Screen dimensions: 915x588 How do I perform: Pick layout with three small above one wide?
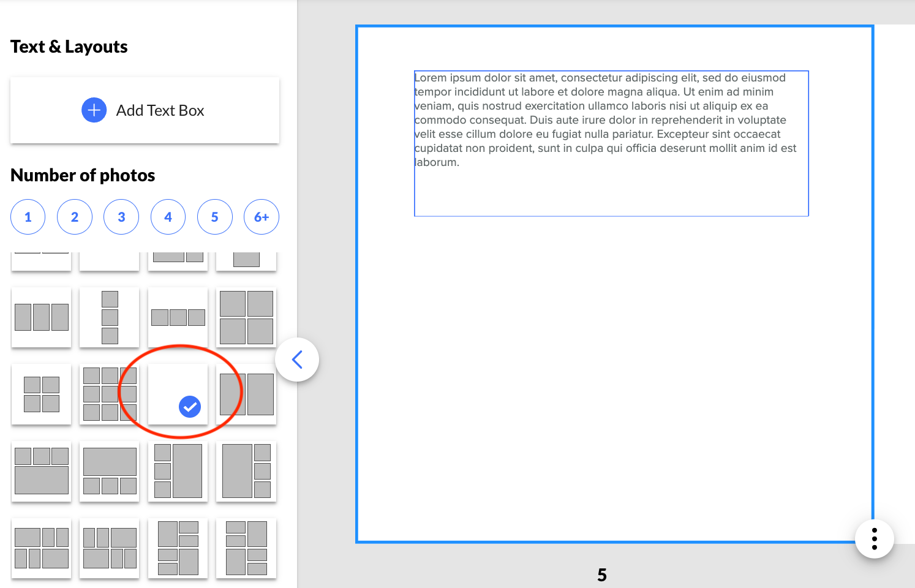click(41, 471)
